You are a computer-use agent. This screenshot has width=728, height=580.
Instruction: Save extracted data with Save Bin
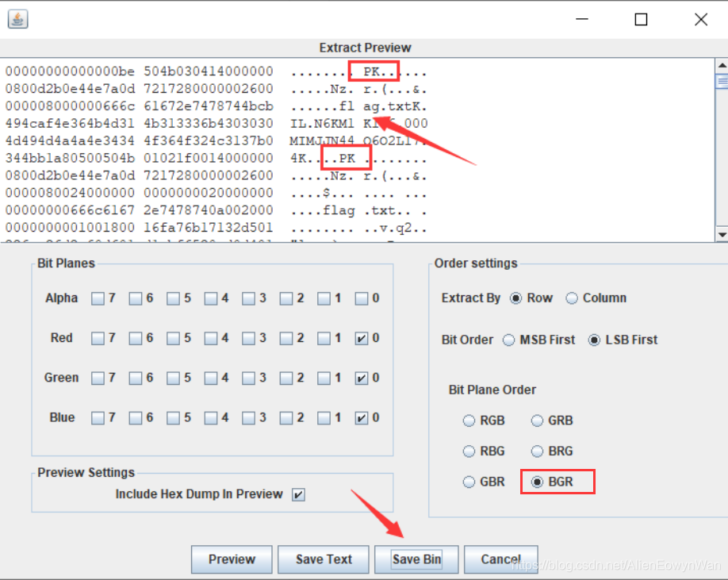(x=416, y=559)
